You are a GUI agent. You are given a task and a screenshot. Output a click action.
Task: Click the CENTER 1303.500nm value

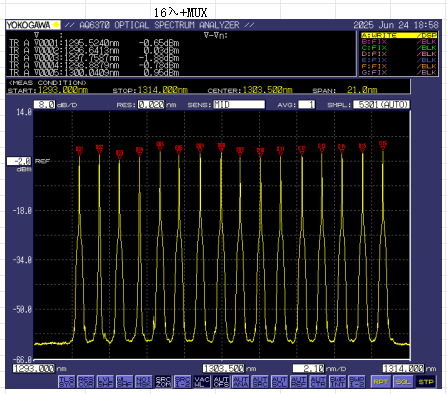click(x=268, y=90)
